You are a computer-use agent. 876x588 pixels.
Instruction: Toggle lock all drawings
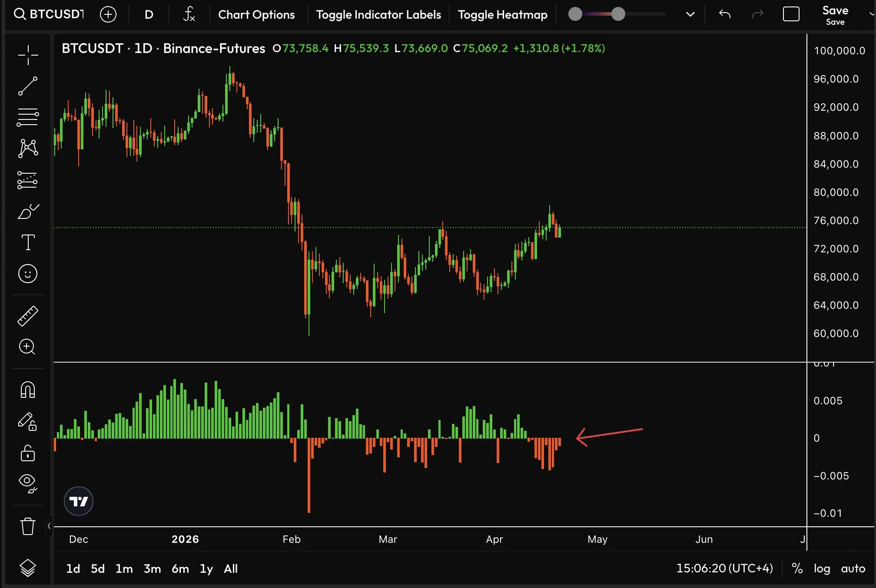(28, 453)
